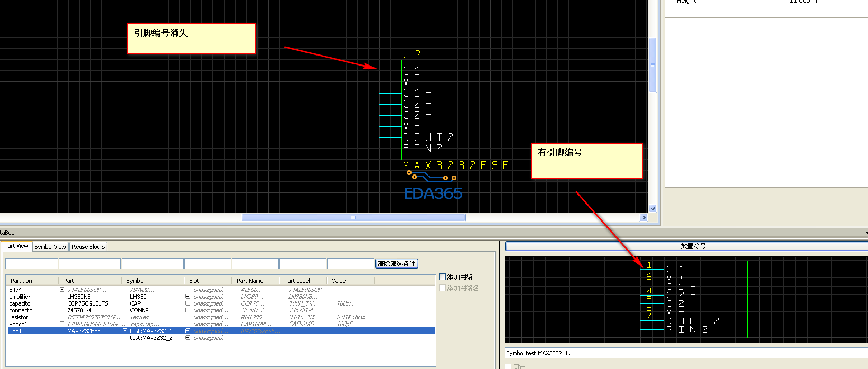868x369 pixels.
Task: Click the DOUT2 pin on canvas symbol
Action: [428, 137]
